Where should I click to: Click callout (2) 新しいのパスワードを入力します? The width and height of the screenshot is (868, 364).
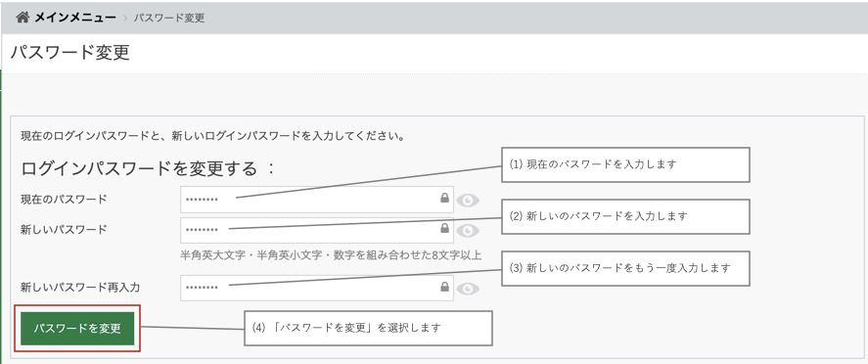tap(625, 216)
